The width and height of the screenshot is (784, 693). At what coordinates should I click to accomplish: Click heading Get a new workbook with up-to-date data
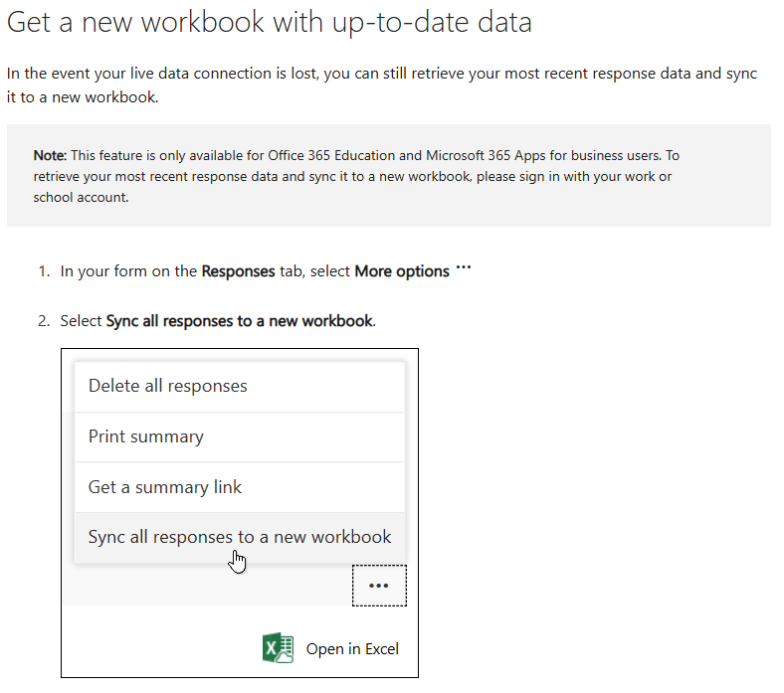tap(269, 23)
